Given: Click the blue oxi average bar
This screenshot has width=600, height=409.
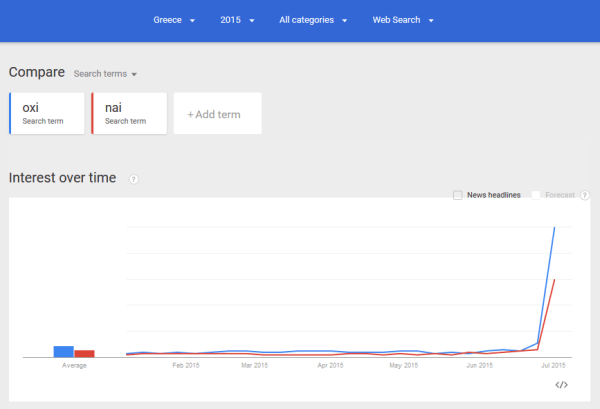Looking at the screenshot, I should (63, 351).
